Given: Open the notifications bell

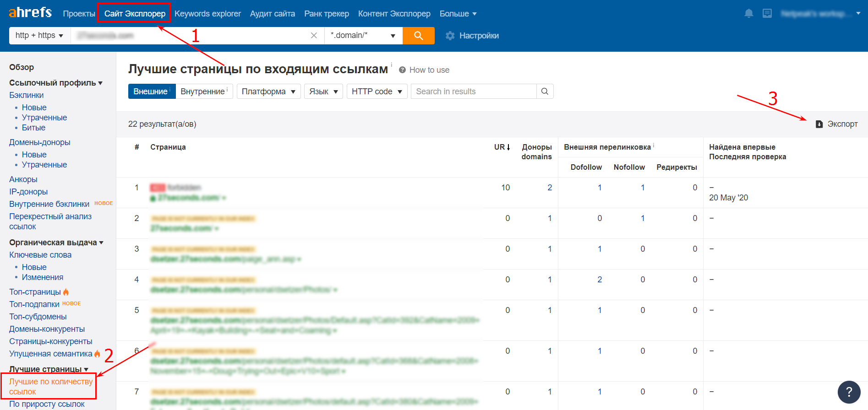Looking at the screenshot, I should (x=749, y=13).
